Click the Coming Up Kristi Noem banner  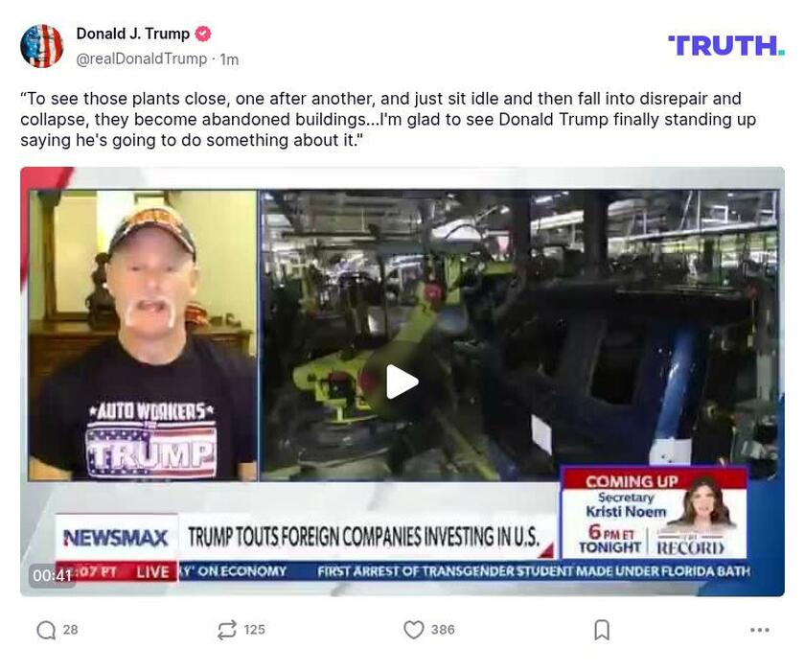(655, 513)
